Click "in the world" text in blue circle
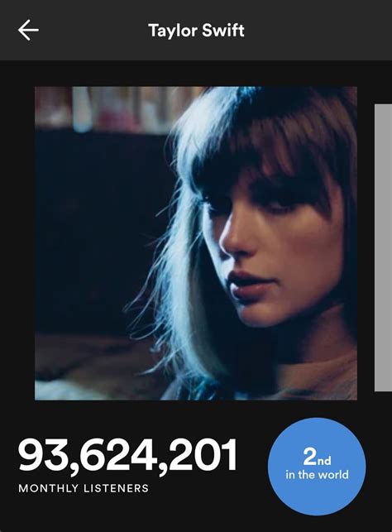 317,474
